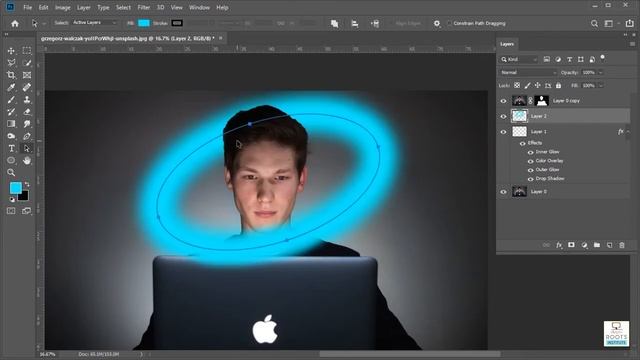Toggle lock transparent pixels

click(x=517, y=85)
